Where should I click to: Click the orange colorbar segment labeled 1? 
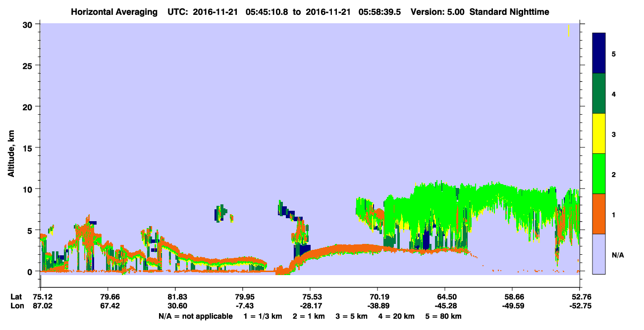pyautogui.click(x=599, y=214)
